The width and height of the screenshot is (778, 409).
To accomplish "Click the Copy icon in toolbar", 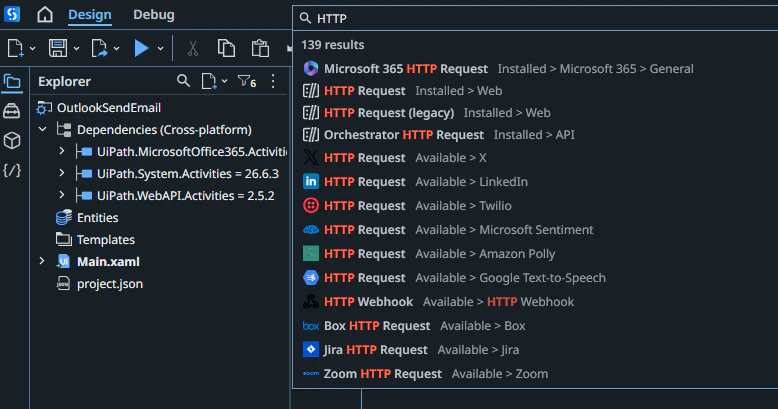I will click(x=226, y=48).
